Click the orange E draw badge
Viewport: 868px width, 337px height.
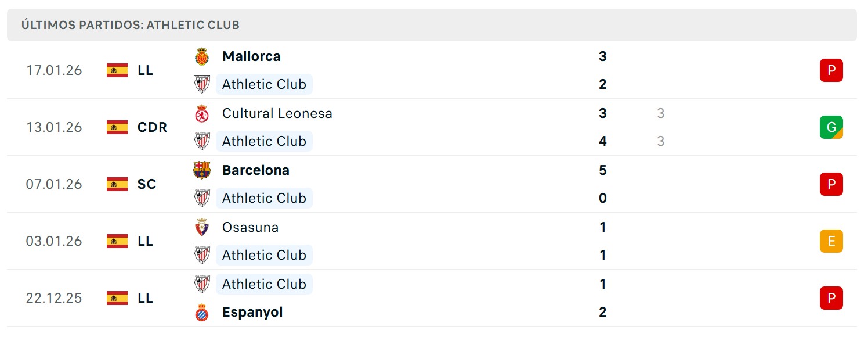(x=831, y=241)
